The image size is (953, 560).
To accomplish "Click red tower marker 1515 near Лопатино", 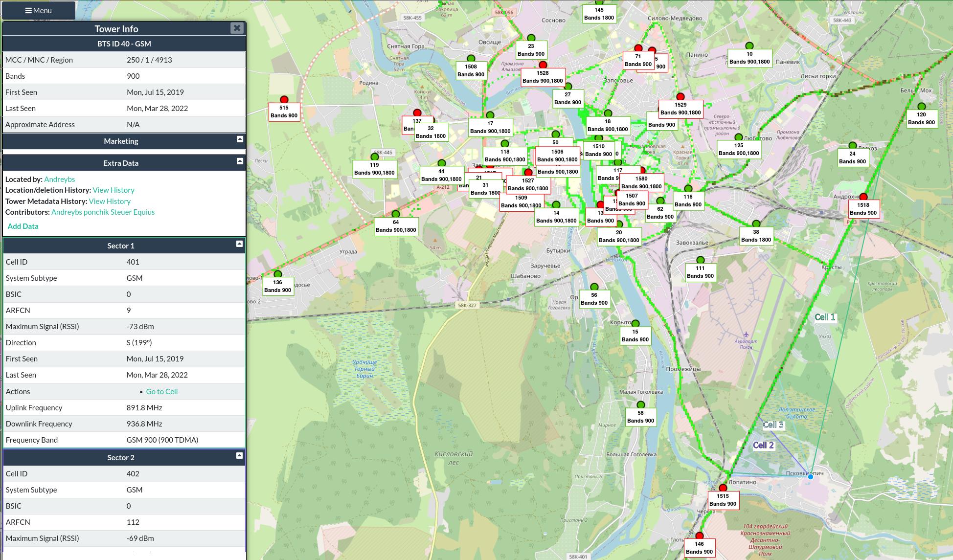I will click(x=723, y=488).
